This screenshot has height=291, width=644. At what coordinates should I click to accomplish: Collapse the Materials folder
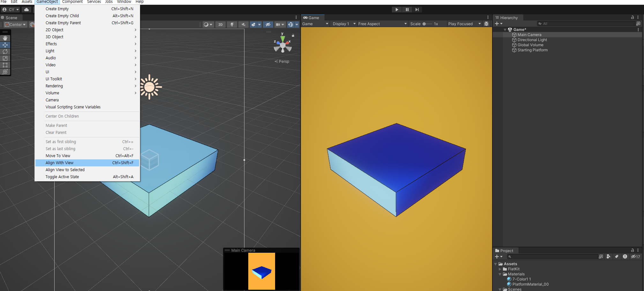[500, 274]
